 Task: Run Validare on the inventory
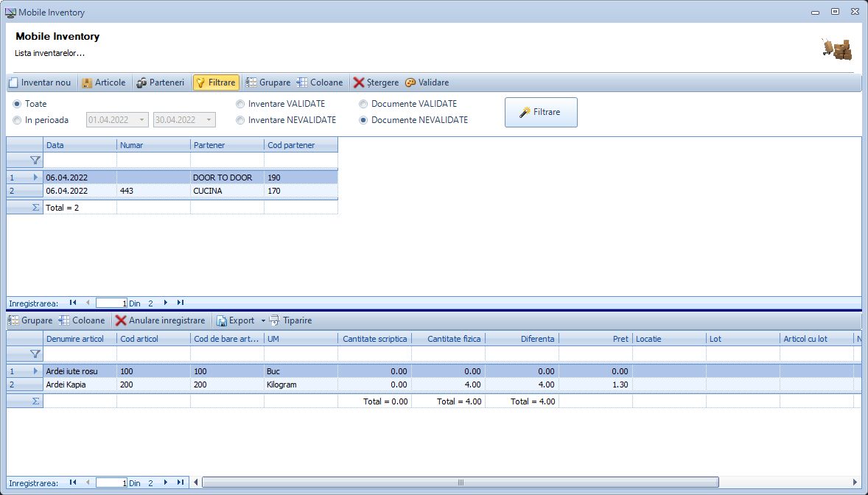point(427,82)
